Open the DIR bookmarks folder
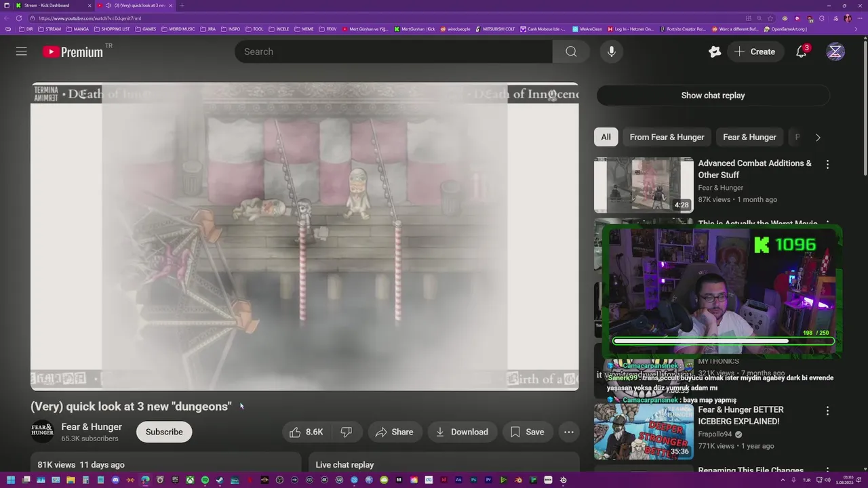868x488 pixels. point(26,29)
